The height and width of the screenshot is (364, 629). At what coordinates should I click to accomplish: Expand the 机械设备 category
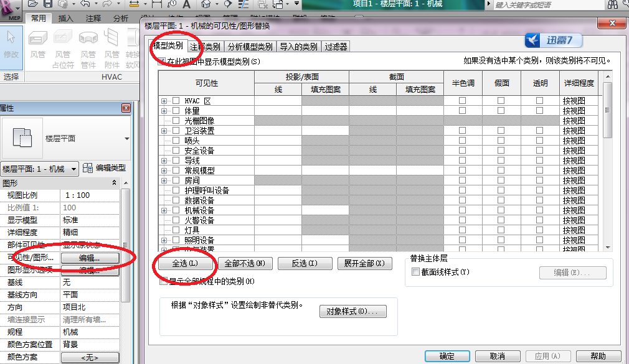click(164, 210)
